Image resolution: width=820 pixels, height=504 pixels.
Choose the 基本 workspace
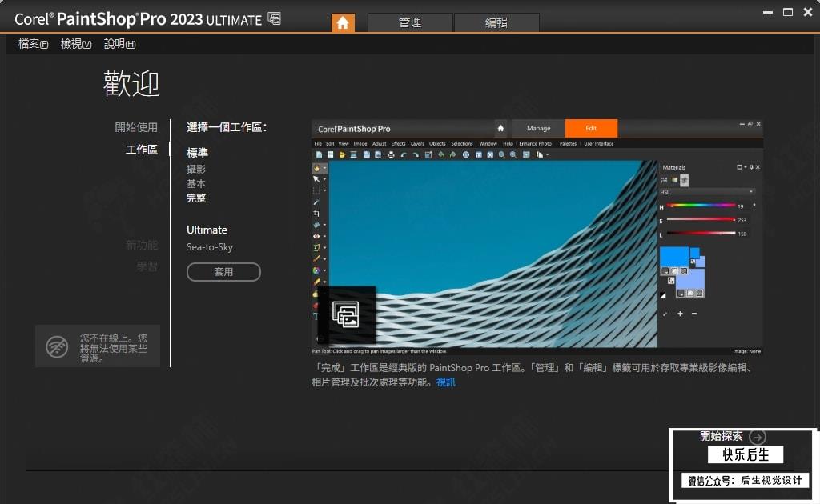click(196, 183)
